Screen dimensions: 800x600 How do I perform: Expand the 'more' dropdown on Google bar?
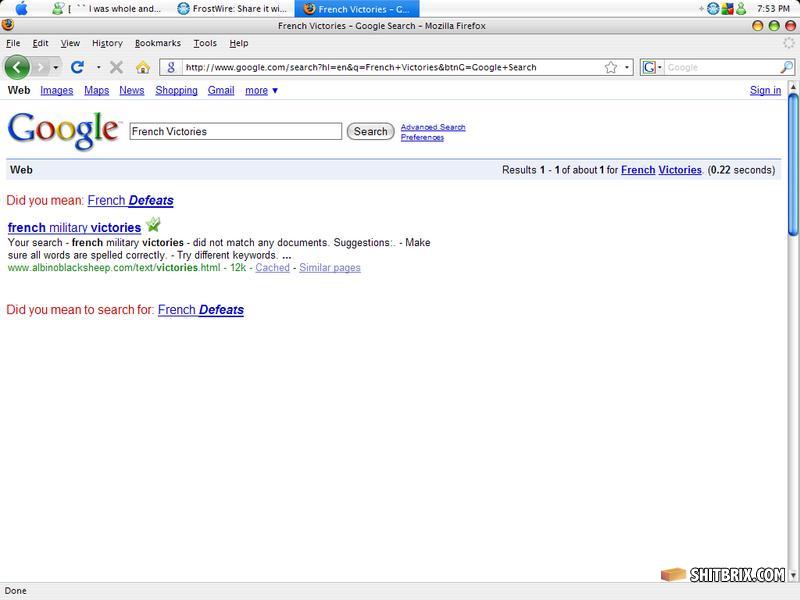261,90
